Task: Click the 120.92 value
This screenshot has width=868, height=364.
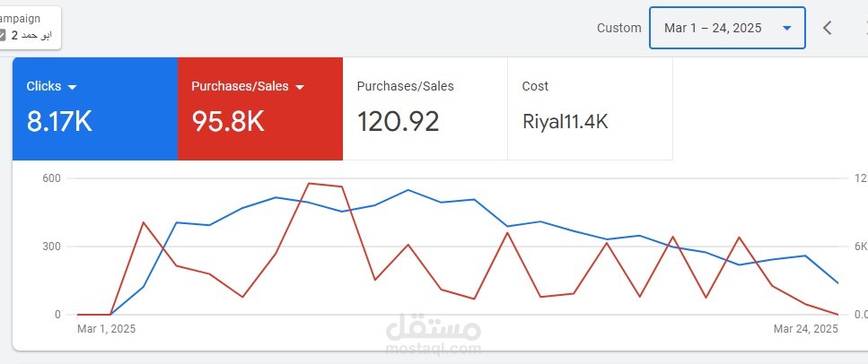Action: pyautogui.click(x=398, y=122)
